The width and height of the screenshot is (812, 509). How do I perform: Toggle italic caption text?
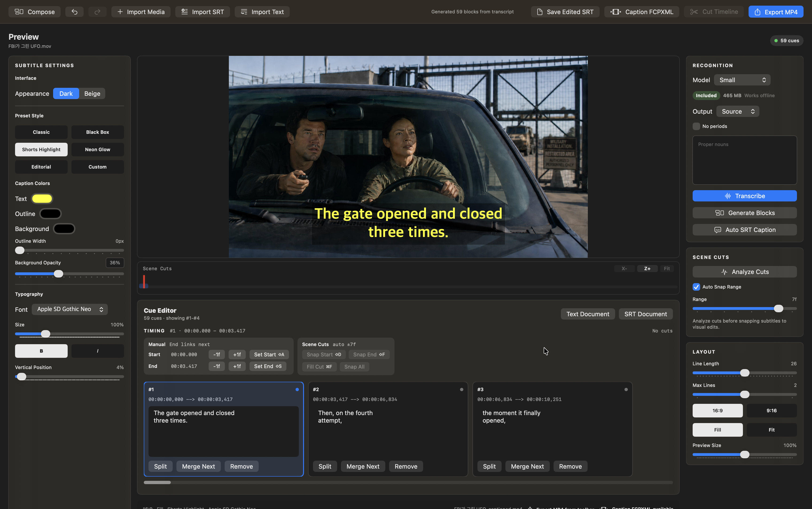[98, 351]
